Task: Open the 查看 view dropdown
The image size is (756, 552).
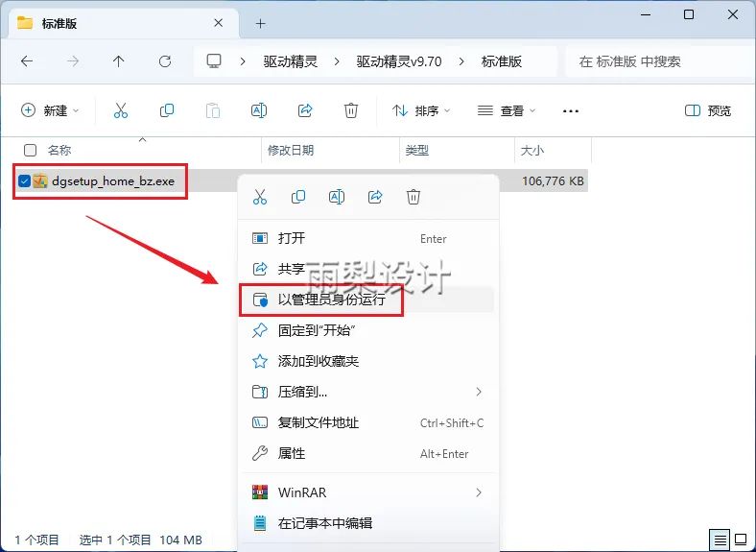Action: (x=507, y=111)
